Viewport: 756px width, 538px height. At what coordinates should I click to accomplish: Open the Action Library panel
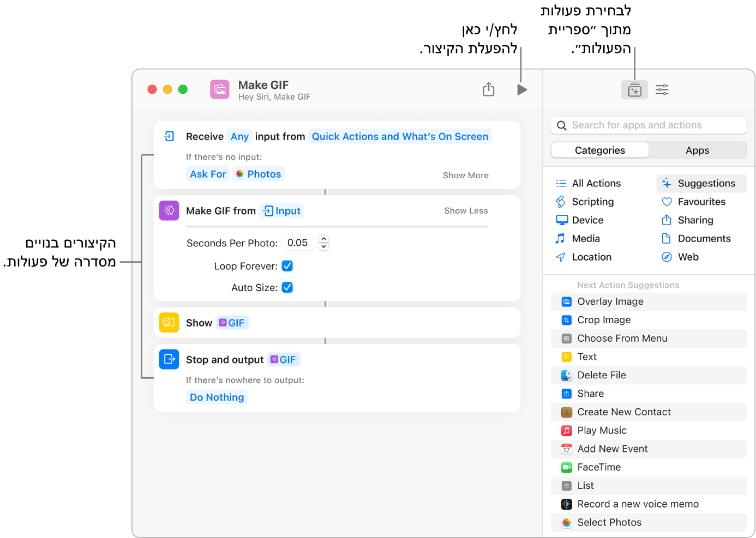(x=634, y=89)
